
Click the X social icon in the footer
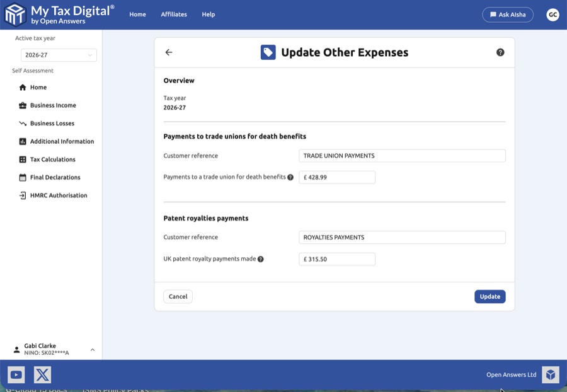42,374
